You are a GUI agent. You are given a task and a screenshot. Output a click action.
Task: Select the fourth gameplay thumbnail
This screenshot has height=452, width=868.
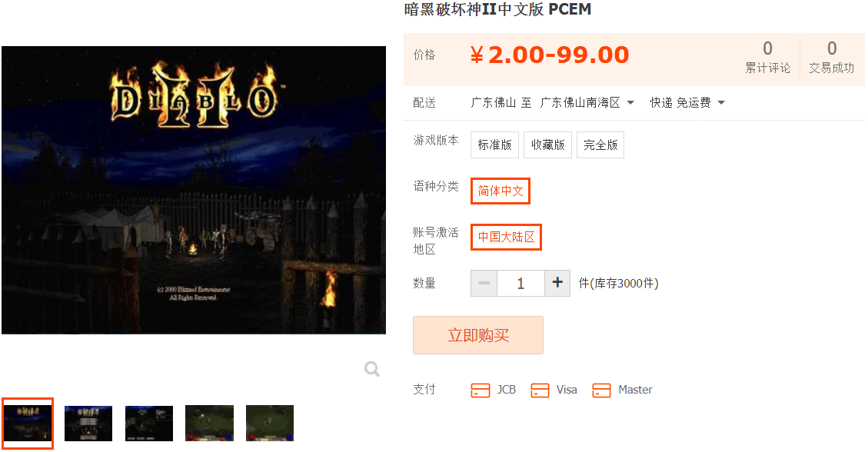coord(209,424)
